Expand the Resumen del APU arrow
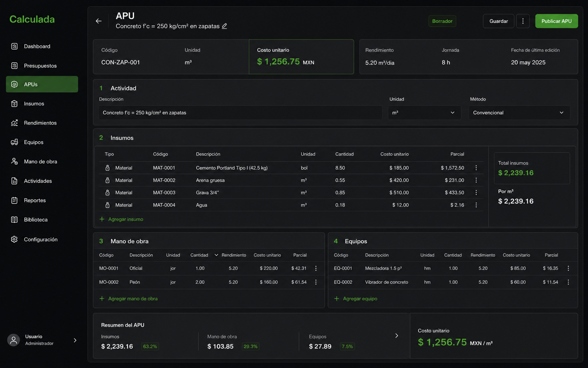Screen dimensions: 588x368 397,336
